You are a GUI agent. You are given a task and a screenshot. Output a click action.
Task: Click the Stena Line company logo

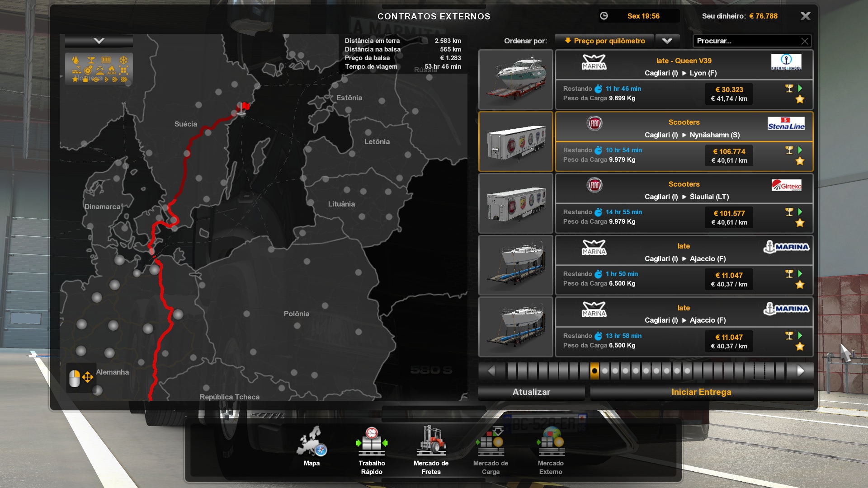point(786,123)
